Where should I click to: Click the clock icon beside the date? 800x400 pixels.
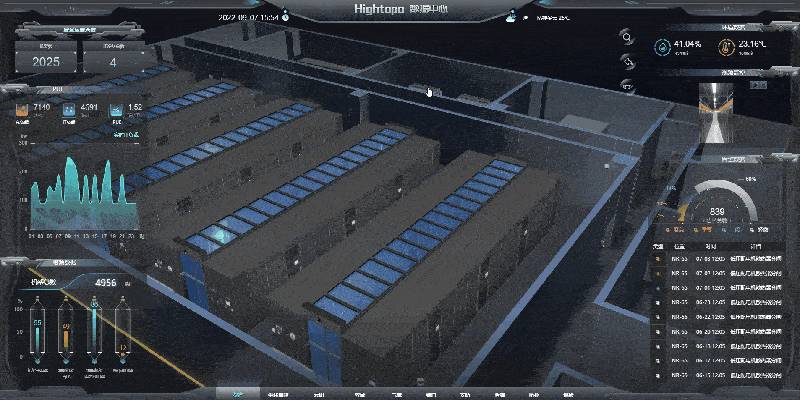click(x=285, y=15)
